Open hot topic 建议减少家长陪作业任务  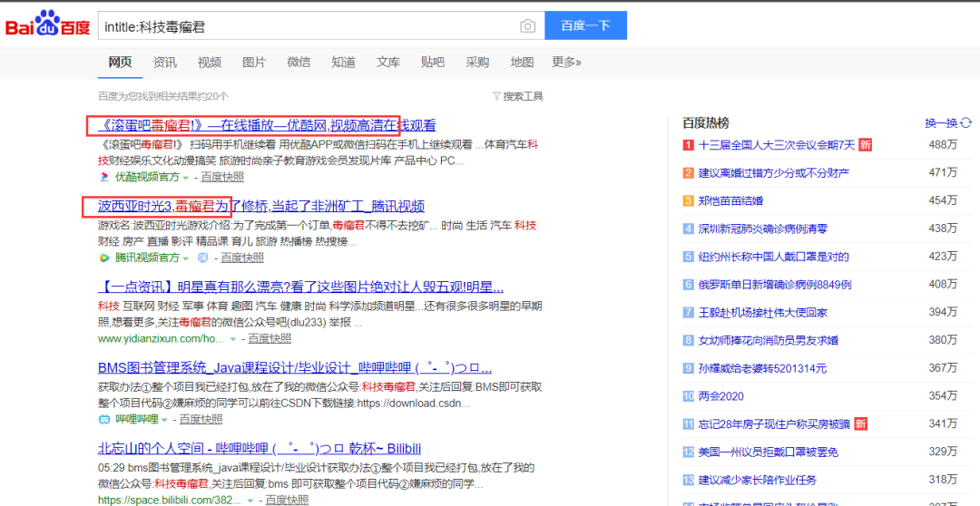(x=758, y=480)
